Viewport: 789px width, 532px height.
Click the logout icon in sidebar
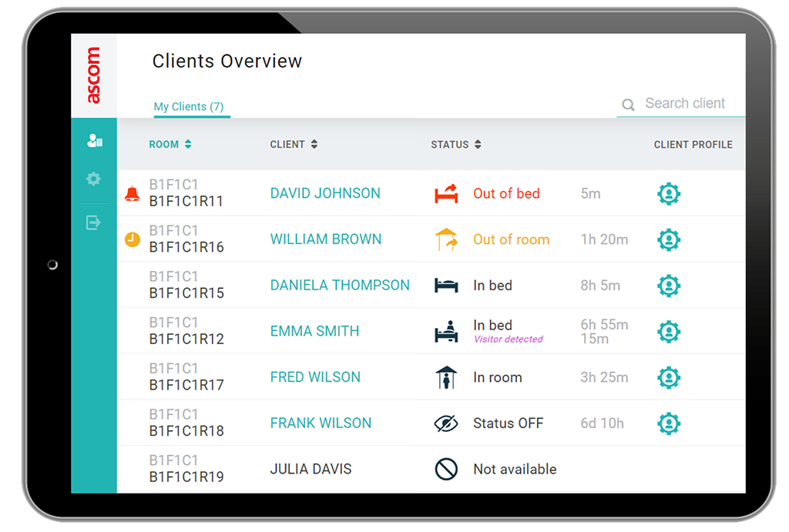click(x=94, y=223)
